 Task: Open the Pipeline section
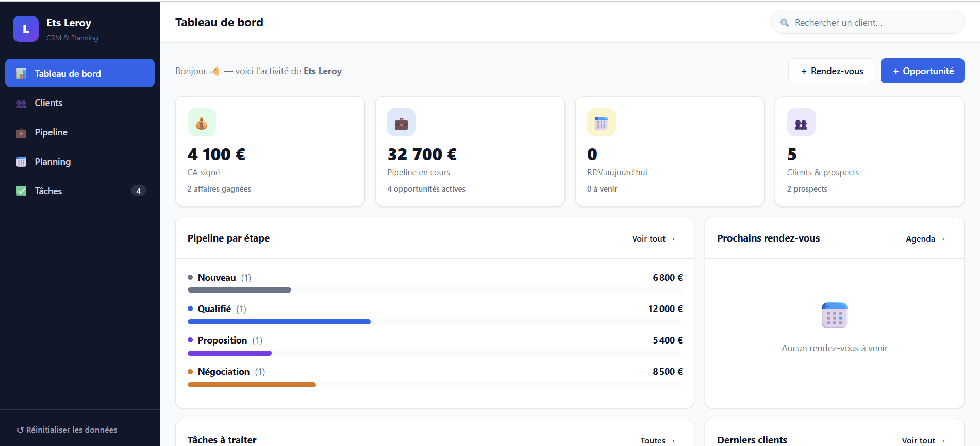[80, 132]
